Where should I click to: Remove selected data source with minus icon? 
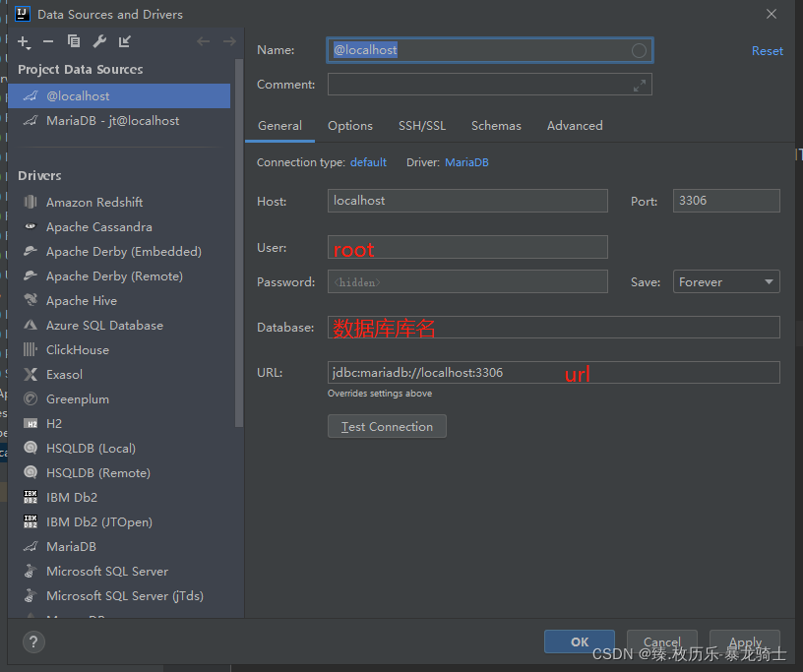(48, 41)
